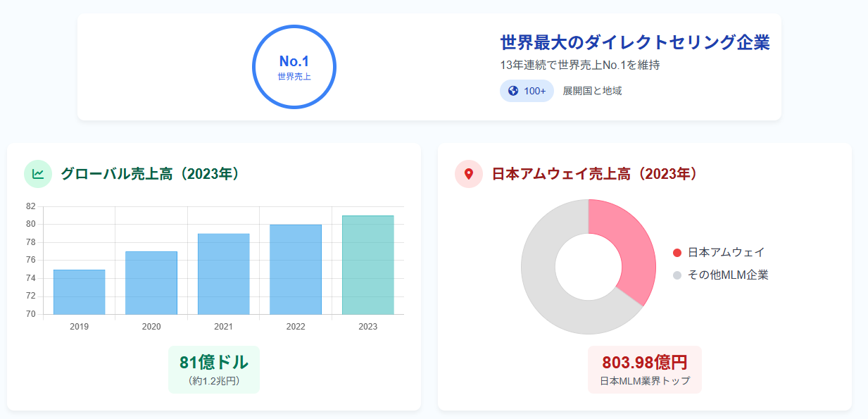The width and height of the screenshot is (868, 419).
Task: Click the 2019 bar in sales chart
Action: point(80,292)
